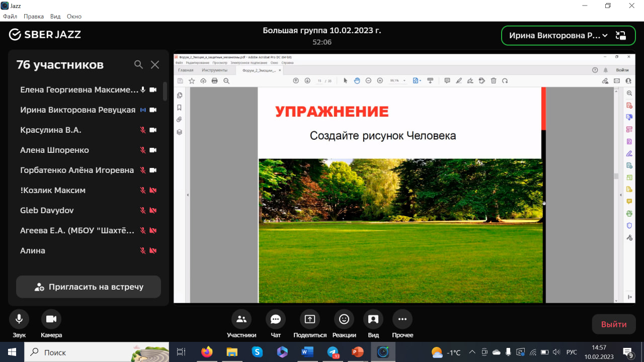Click muted mic icon for Красулина В.А.

(143, 130)
